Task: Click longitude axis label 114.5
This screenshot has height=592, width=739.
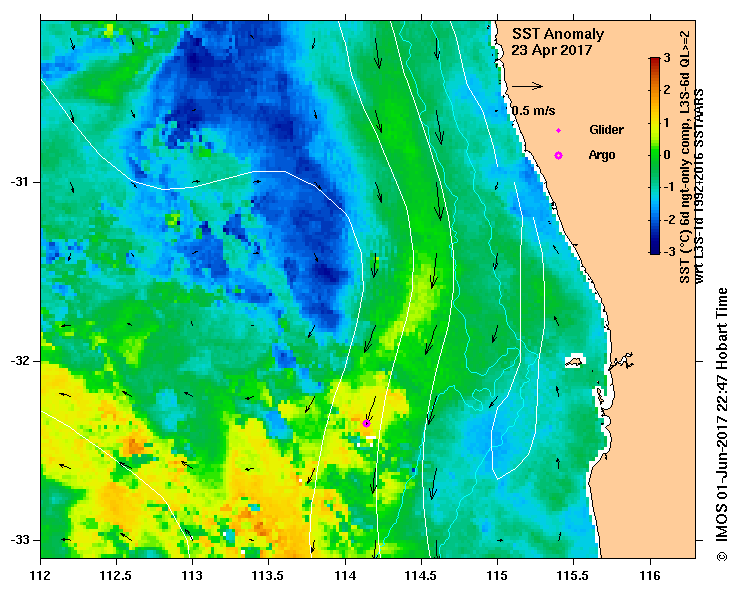Action: [421, 576]
